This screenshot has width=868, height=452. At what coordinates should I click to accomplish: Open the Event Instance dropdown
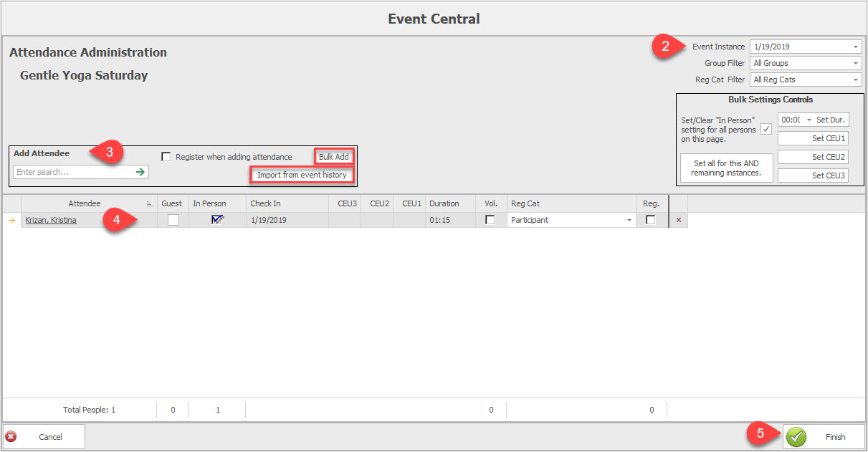[856, 47]
